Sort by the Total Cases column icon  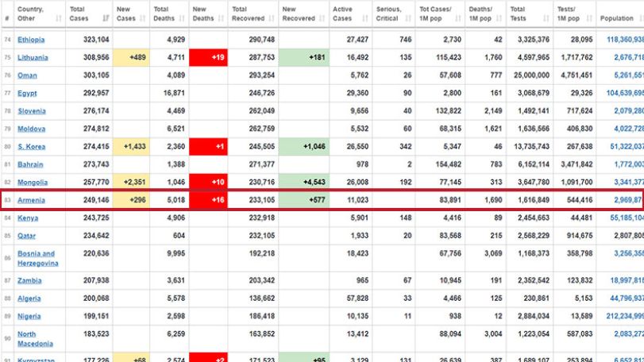click(106, 18)
